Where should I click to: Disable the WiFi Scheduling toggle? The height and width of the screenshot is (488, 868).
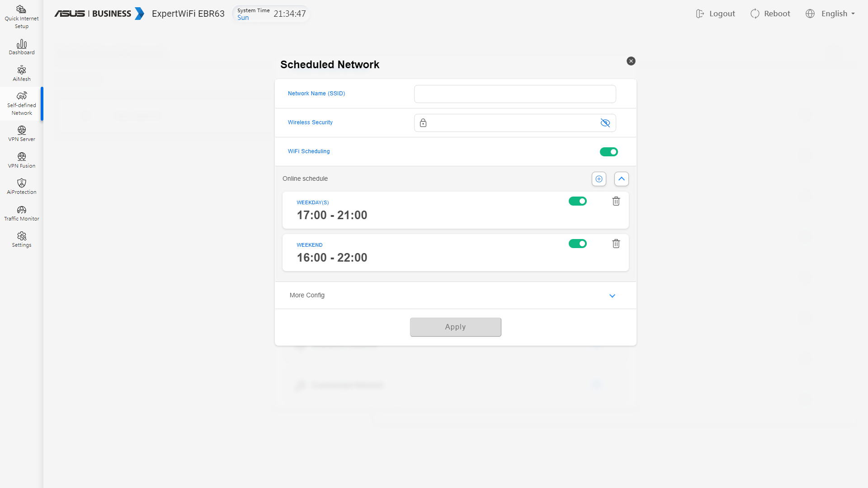click(x=609, y=152)
